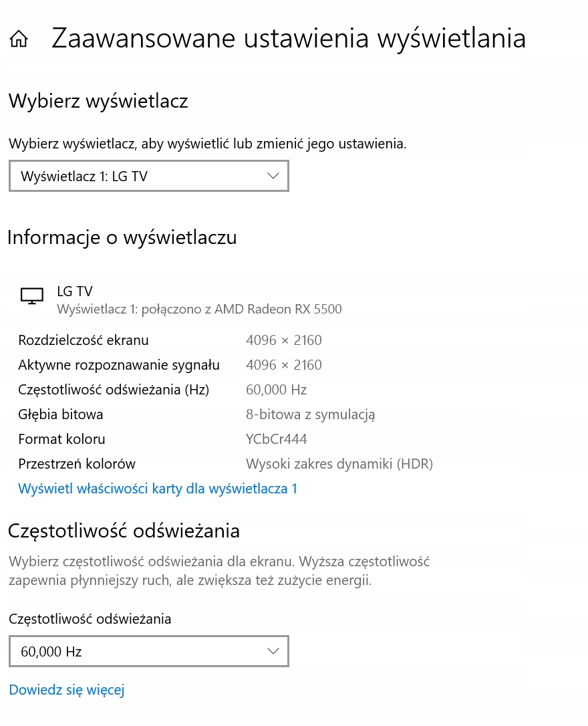Click the YCbCr444 color format value
This screenshot has width=588, height=726.
point(277,439)
